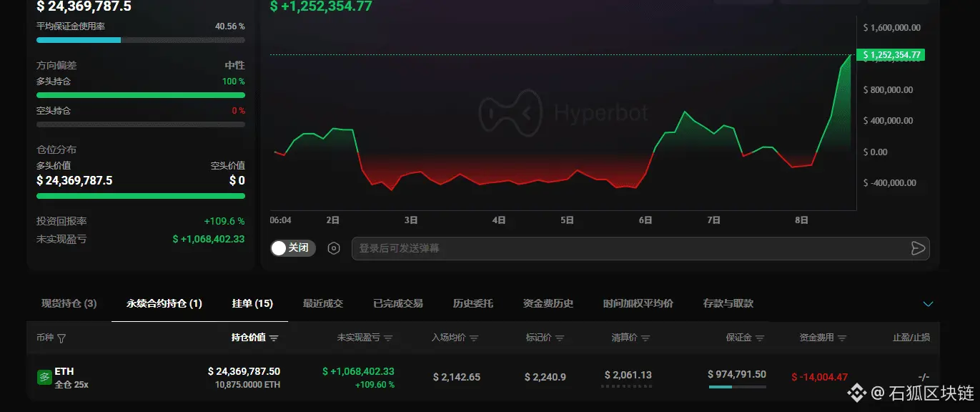
Task: Sort by 持仓价值 column
Action: coord(254,338)
